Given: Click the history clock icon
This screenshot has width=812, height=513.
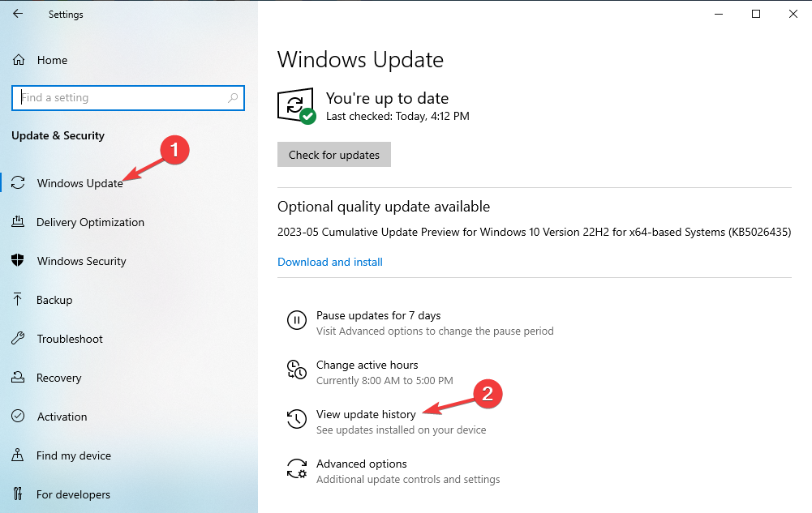Looking at the screenshot, I should [297, 419].
